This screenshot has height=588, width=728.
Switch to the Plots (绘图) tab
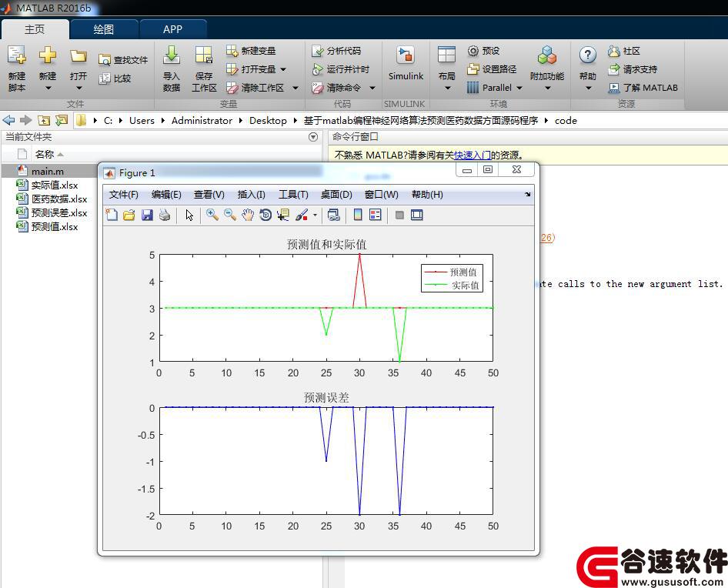(104, 29)
